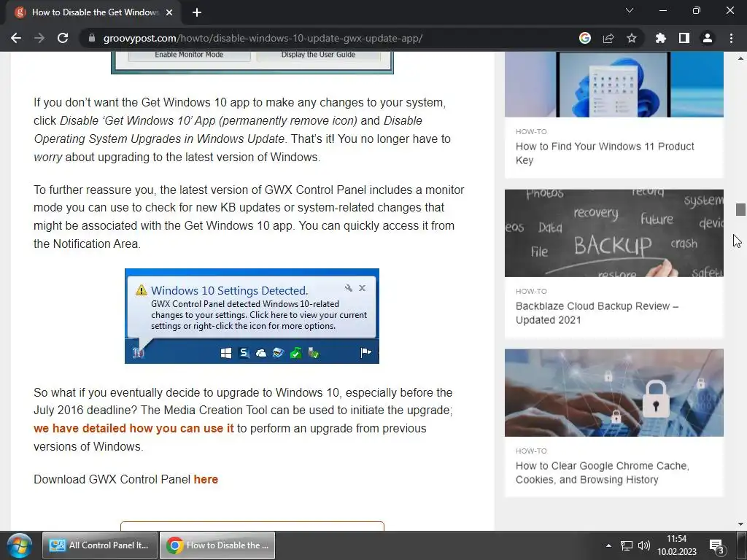This screenshot has width=747, height=560.
Task: Show hidden system tray icons
Action: click(608, 545)
